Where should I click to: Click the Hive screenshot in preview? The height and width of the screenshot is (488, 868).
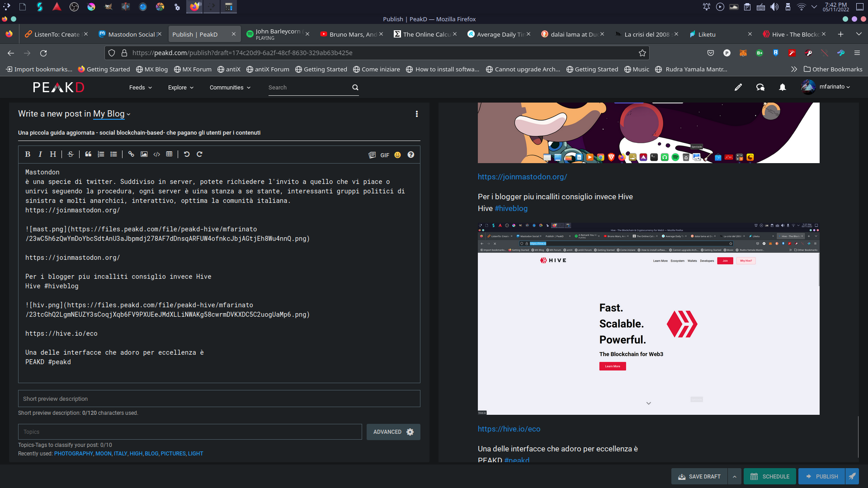click(648, 318)
